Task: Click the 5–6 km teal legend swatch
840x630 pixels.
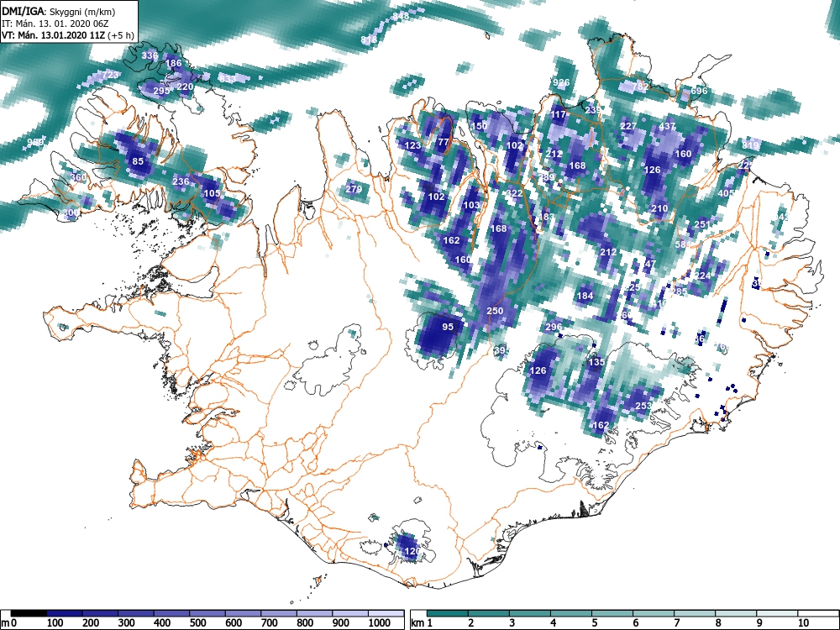Action: pyautogui.click(x=612, y=613)
